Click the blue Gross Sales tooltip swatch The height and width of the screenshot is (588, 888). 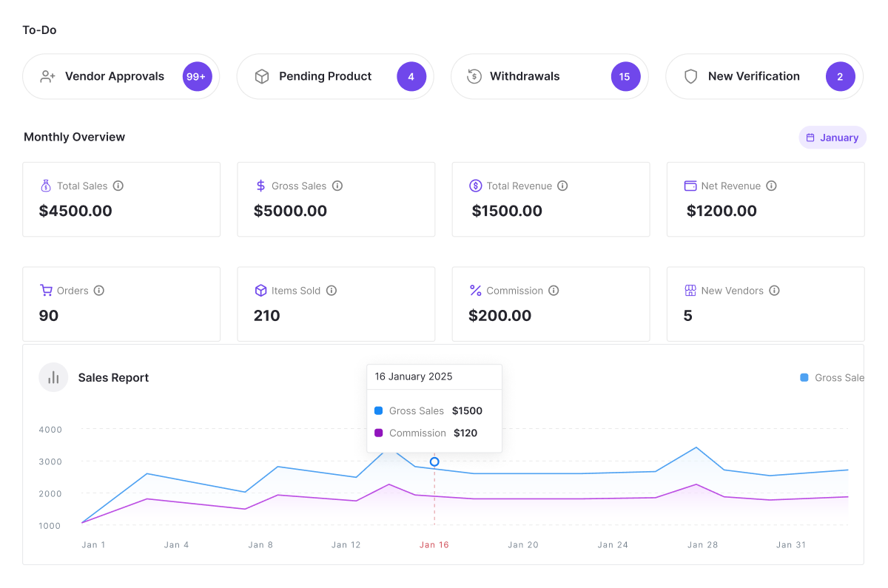[x=379, y=410]
